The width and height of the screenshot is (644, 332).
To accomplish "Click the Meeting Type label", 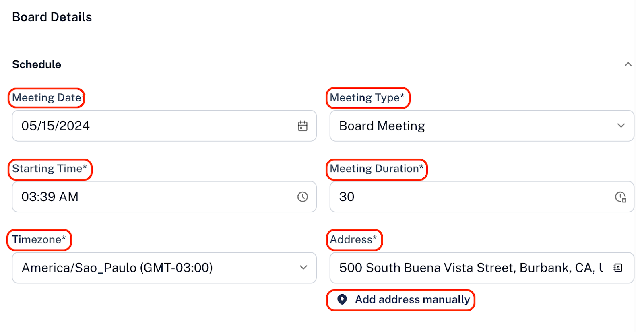I will (367, 98).
